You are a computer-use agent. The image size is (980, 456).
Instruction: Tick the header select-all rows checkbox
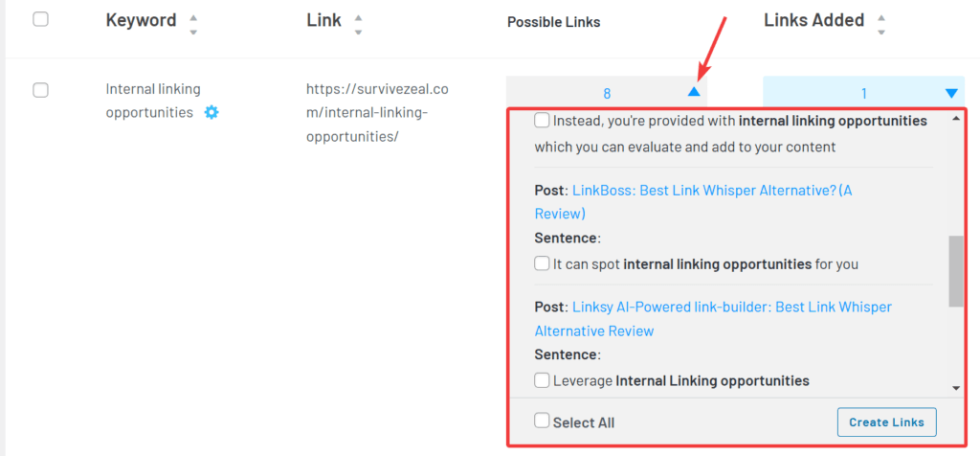pos(40,20)
